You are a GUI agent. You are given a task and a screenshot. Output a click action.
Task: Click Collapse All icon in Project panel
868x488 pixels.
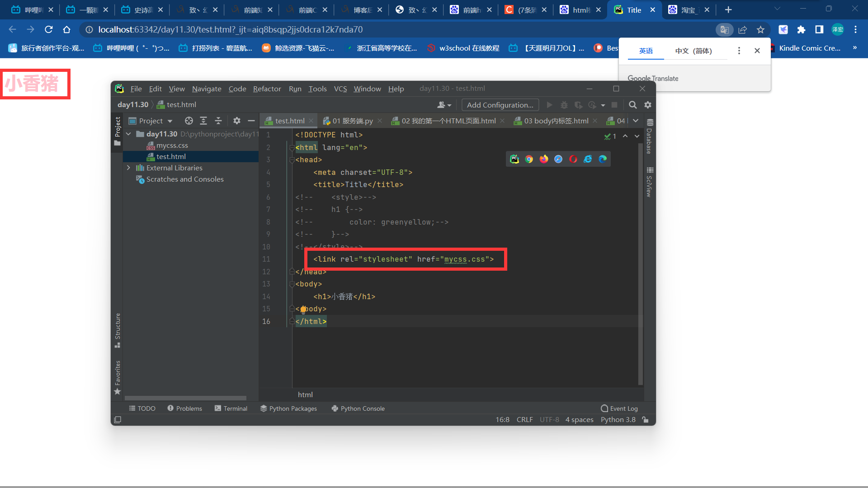point(218,121)
